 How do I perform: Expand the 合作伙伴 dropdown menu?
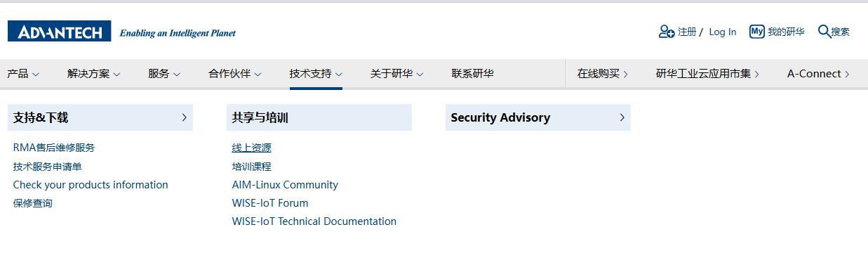[x=235, y=73]
